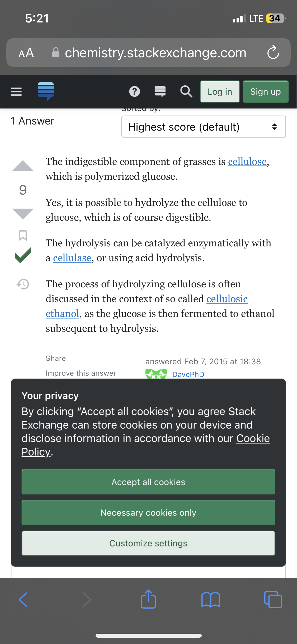The image size is (297, 644).
Task: Upvote the answer about cellulose
Action: point(23,166)
